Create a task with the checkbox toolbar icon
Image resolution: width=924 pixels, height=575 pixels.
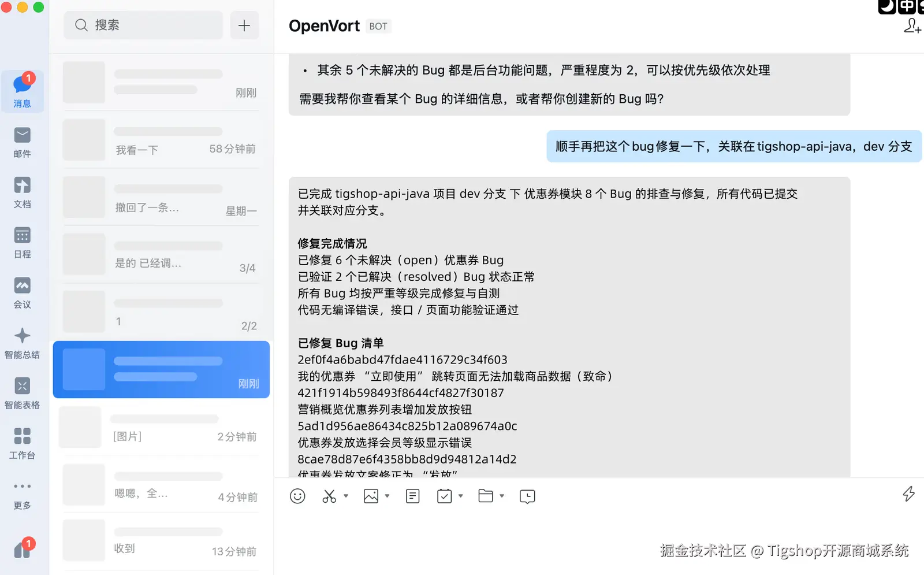(445, 496)
